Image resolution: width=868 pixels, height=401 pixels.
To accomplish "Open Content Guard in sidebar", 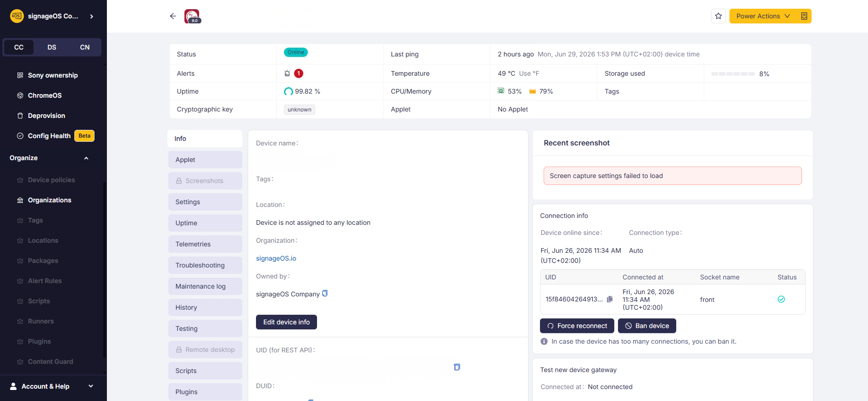I will (x=50, y=362).
